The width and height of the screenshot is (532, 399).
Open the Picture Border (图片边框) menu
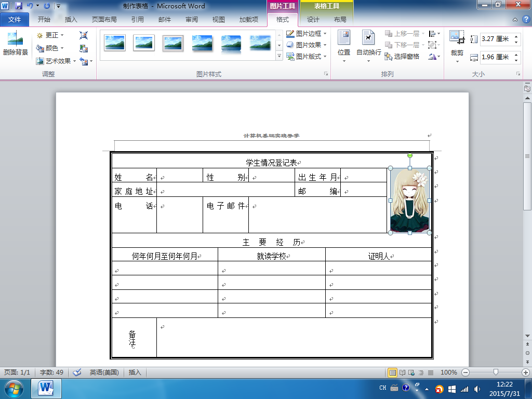(x=306, y=34)
